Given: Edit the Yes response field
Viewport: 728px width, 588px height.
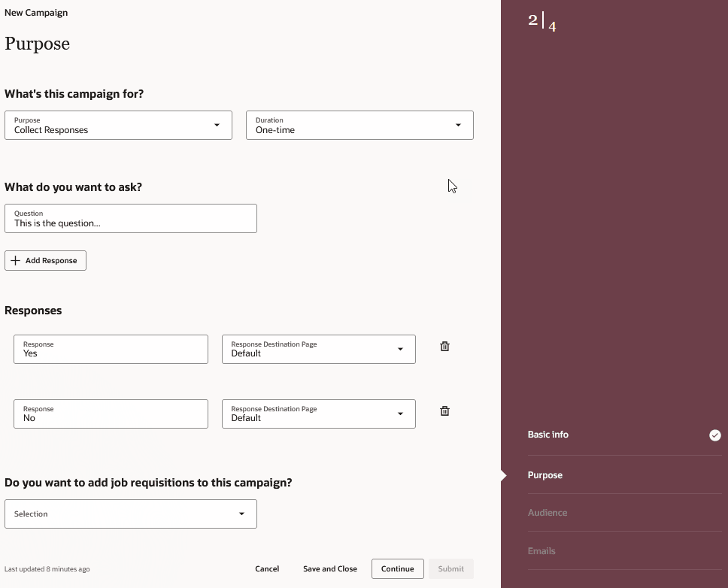Looking at the screenshot, I should 111,349.
